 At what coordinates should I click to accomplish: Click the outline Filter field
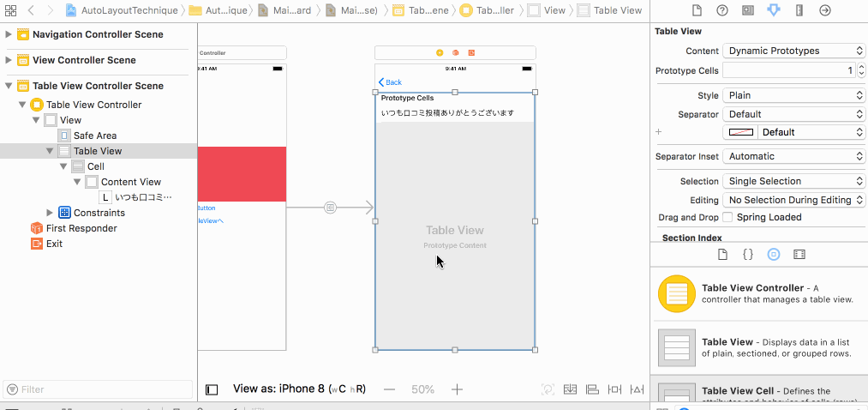pyautogui.click(x=98, y=389)
